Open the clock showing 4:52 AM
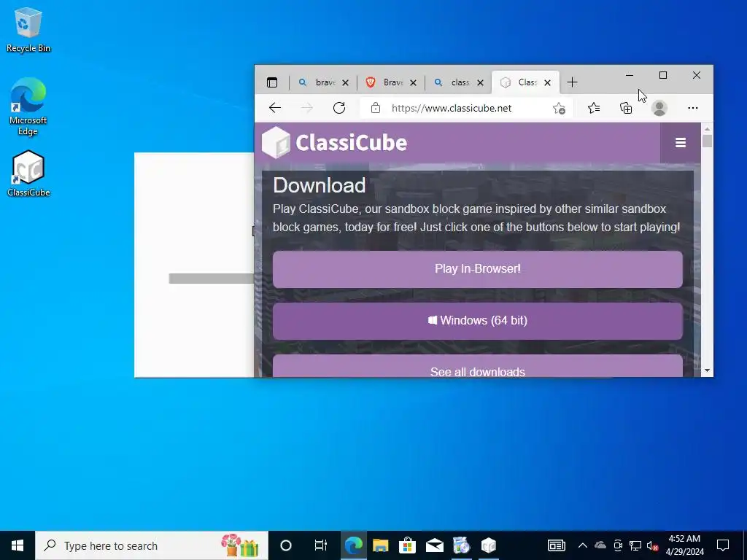 pyautogui.click(x=684, y=545)
